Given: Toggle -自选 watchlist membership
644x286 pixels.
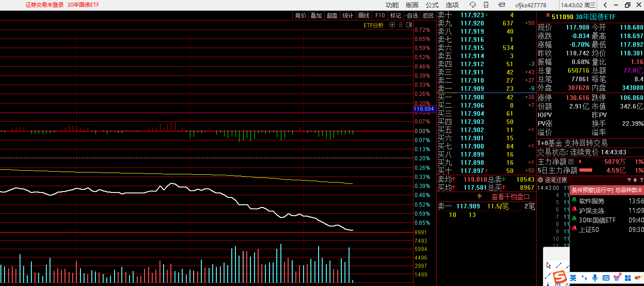Looking at the screenshot, I should tap(412, 15).
